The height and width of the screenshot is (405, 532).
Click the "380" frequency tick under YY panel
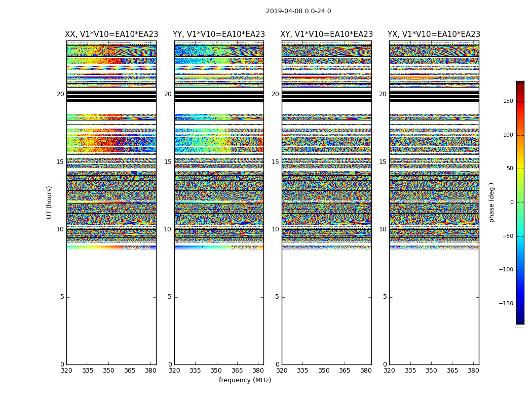pyautogui.click(x=258, y=371)
